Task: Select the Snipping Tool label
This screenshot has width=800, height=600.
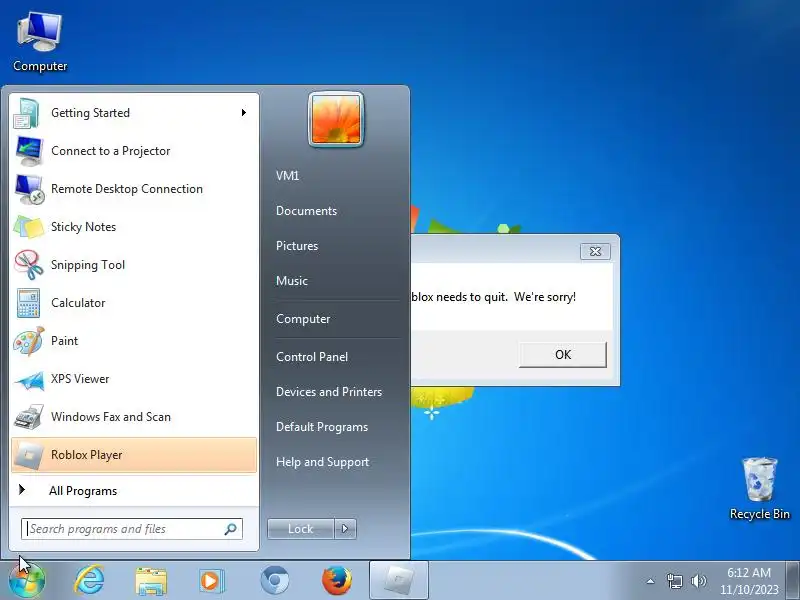Action: pyautogui.click(x=88, y=265)
